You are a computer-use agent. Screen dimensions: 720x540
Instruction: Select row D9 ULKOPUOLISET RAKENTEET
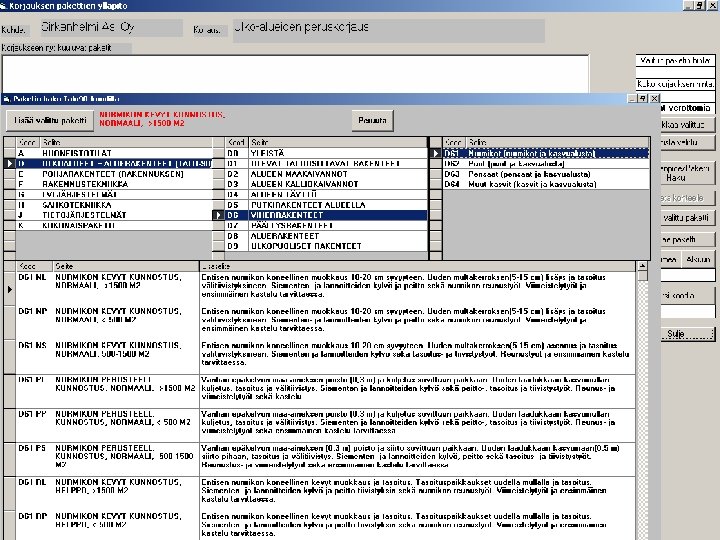pyautogui.click(x=326, y=246)
